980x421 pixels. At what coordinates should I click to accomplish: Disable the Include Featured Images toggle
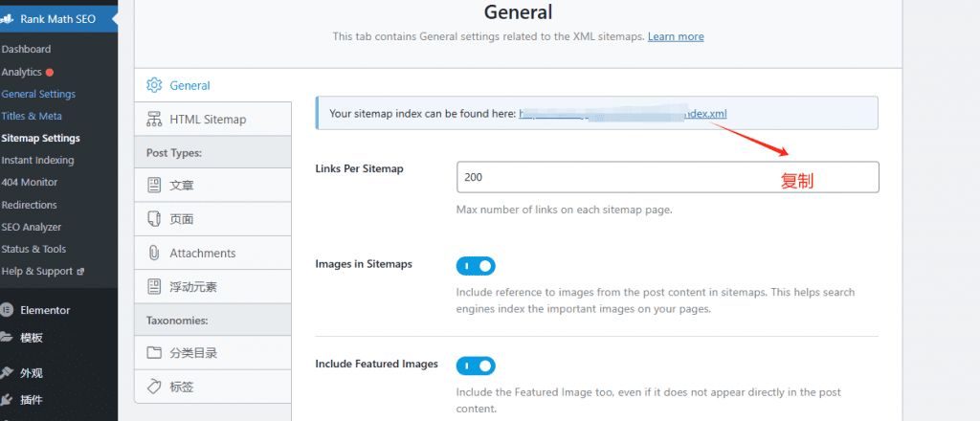(476, 366)
